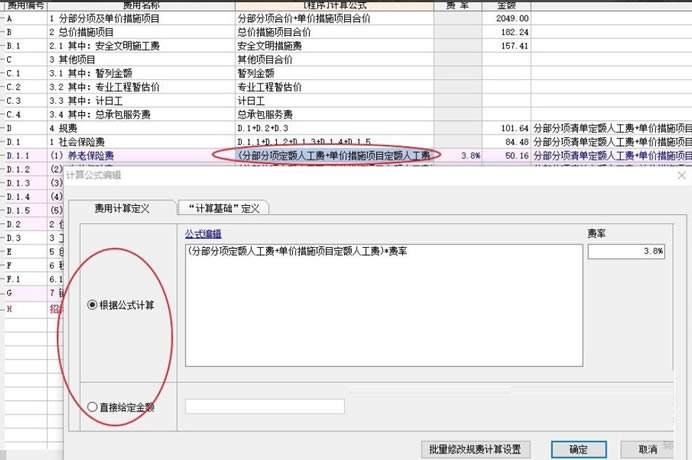The height and width of the screenshot is (460, 692).
Task: Select the 直接给定金额 radio button
Action: point(92,407)
